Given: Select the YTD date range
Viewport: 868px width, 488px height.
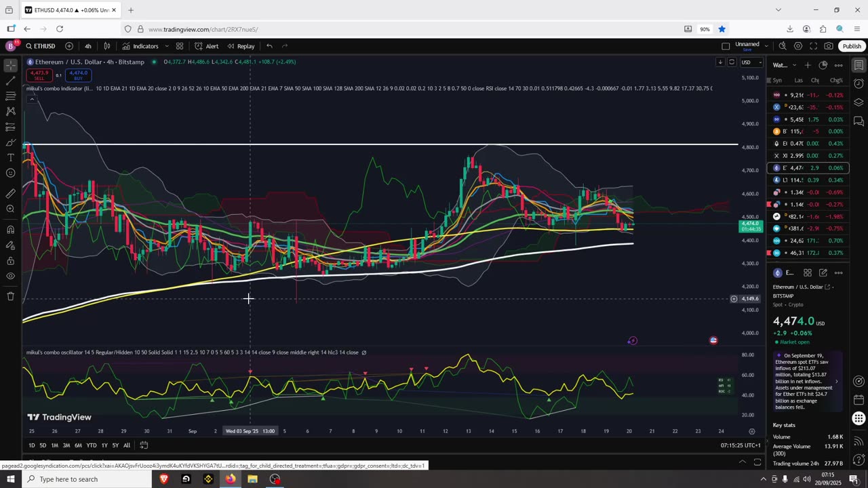Looking at the screenshot, I should 91,445.
